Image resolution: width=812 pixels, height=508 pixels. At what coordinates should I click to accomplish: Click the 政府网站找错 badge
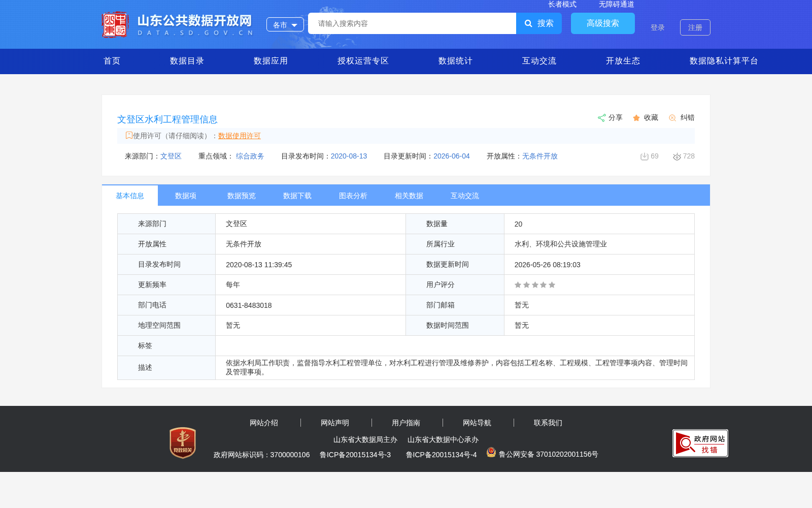(700, 443)
